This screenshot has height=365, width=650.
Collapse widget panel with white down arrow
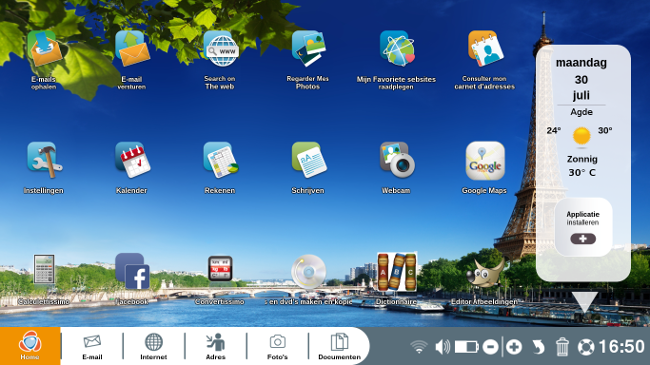[x=585, y=302]
